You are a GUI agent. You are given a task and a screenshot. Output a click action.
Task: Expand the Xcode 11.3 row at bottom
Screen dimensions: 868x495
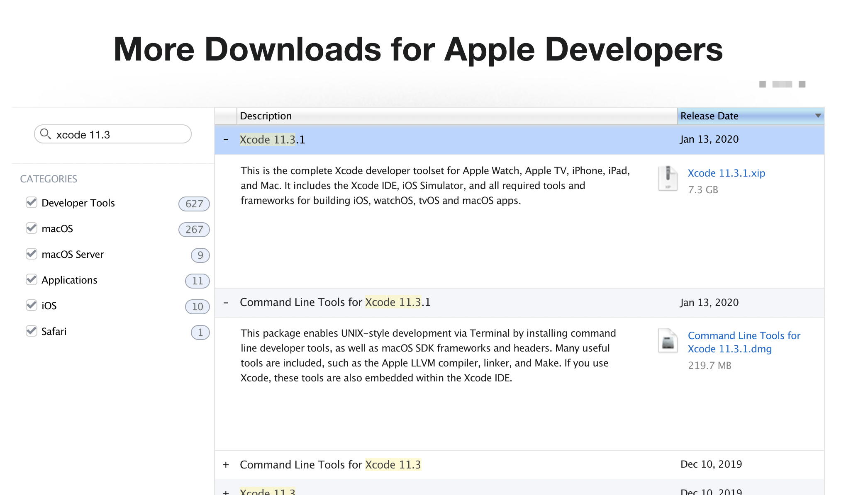coord(226,492)
